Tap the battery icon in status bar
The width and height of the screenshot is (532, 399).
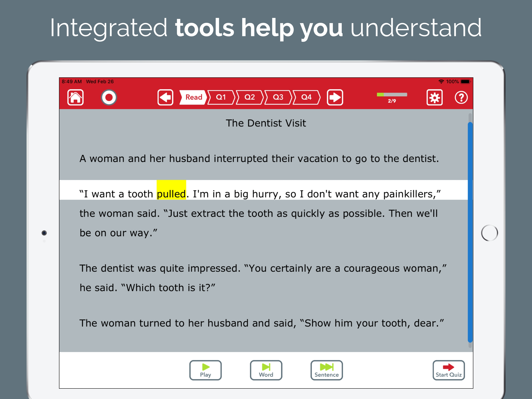coord(465,82)
